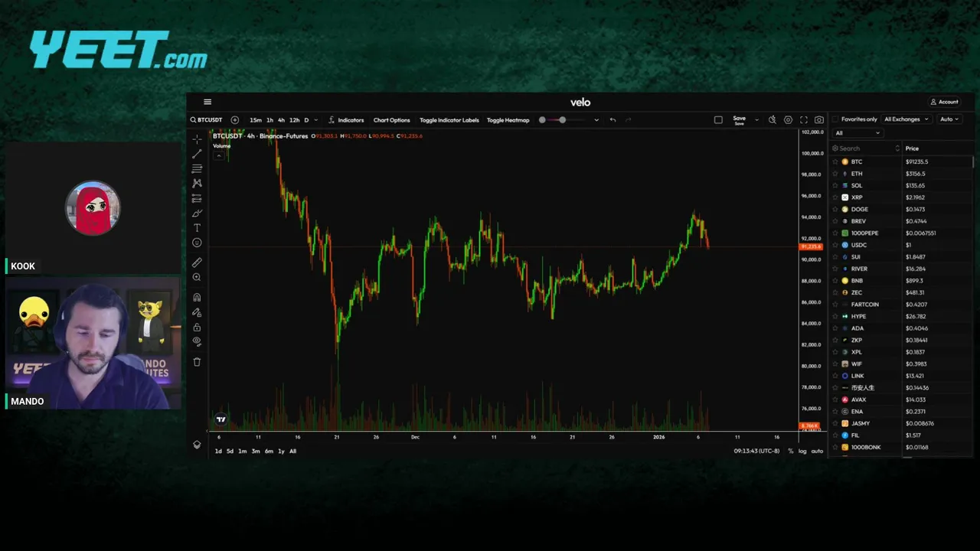Select the trend line drawing tool
The width and height of the screenshot is (980, 551).
pos(197,154)
